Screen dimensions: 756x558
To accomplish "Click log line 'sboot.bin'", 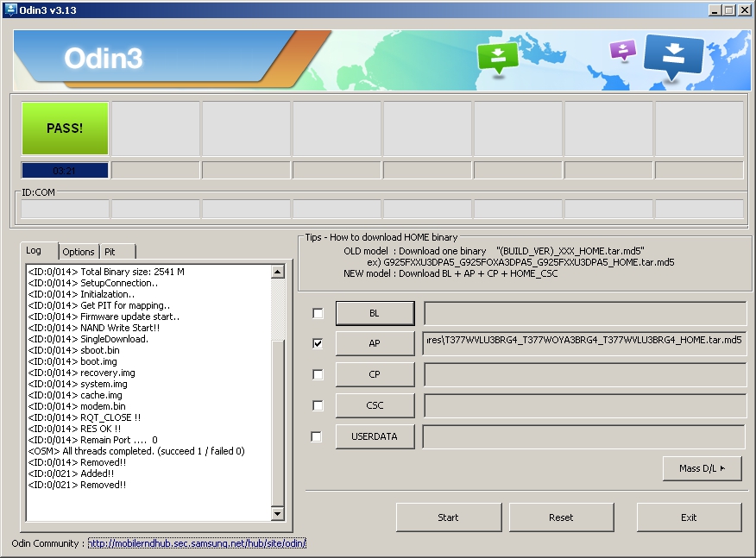I will point(73,350).
